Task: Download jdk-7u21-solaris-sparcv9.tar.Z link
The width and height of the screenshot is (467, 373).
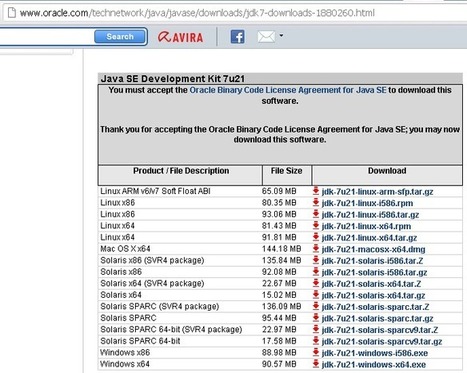Action: [x=380, y=330]
